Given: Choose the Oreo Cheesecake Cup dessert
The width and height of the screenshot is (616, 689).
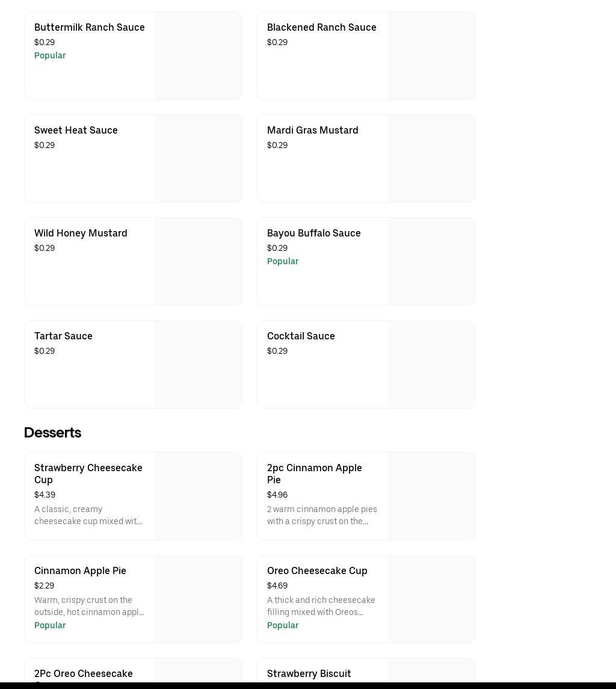Looking at the screenshot, I should point(317,571).
